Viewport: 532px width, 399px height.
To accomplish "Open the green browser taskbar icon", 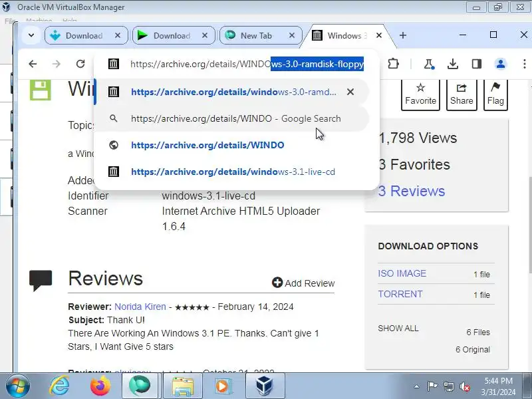I will click(140, 386).
